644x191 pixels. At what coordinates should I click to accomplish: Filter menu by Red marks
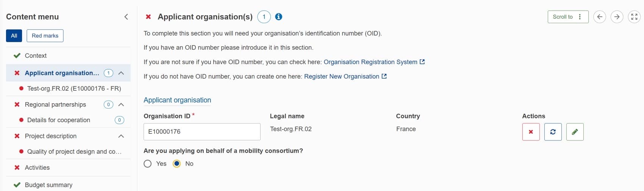[x=45, y=36]
